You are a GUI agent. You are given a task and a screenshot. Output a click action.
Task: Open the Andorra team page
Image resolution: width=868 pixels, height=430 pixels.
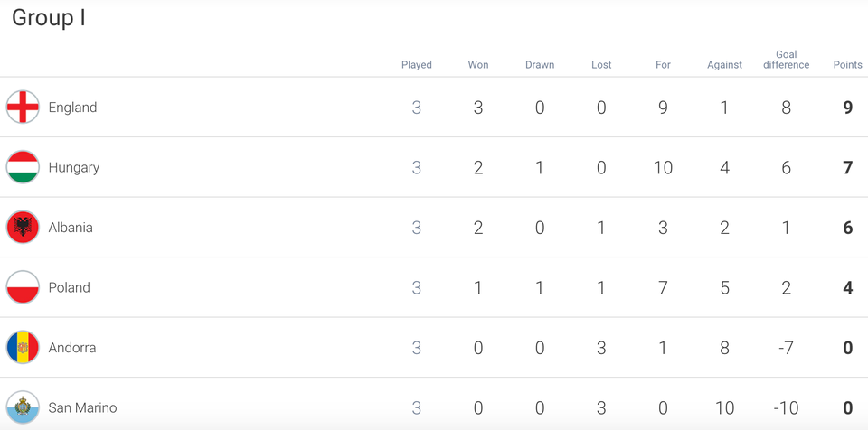[x=72, y=348]
